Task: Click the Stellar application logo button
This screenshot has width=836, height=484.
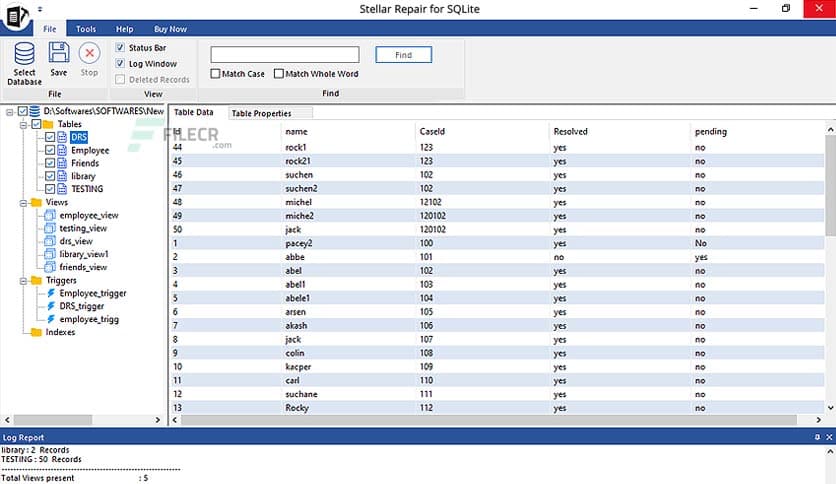Action: click(x=17, y=17)
